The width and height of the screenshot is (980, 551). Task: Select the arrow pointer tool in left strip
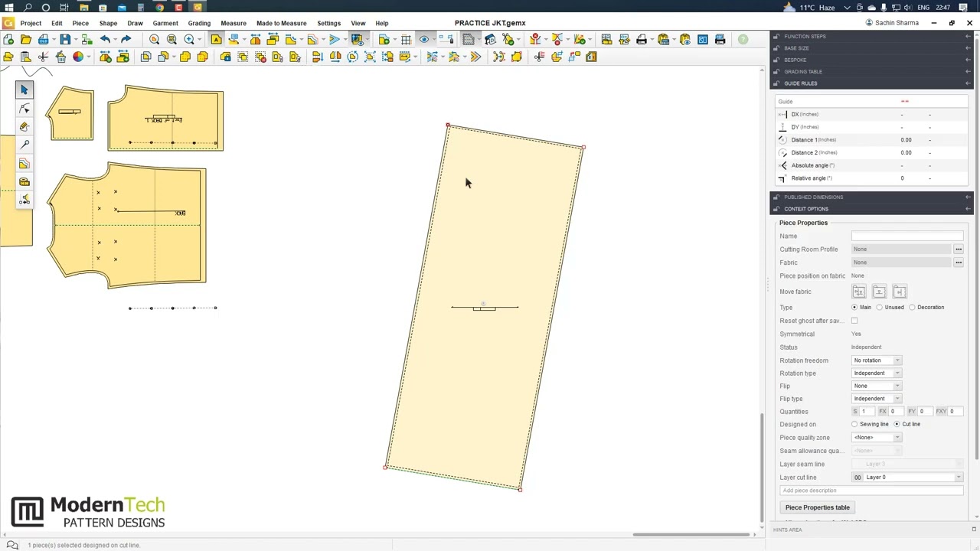(x=24, y=90)
